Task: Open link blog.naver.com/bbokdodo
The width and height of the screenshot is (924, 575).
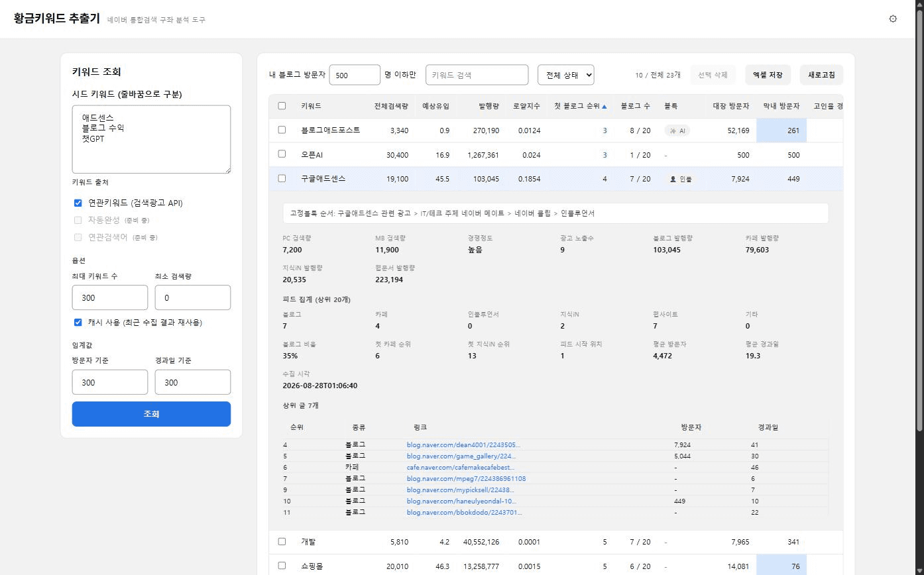Action: (x=464, y=513)
